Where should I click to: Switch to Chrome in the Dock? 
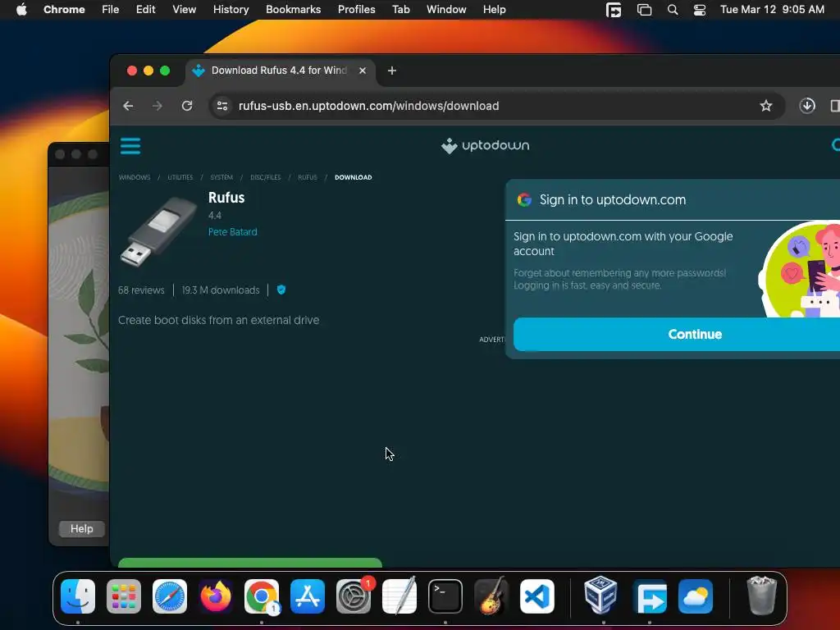coord(262,596)
